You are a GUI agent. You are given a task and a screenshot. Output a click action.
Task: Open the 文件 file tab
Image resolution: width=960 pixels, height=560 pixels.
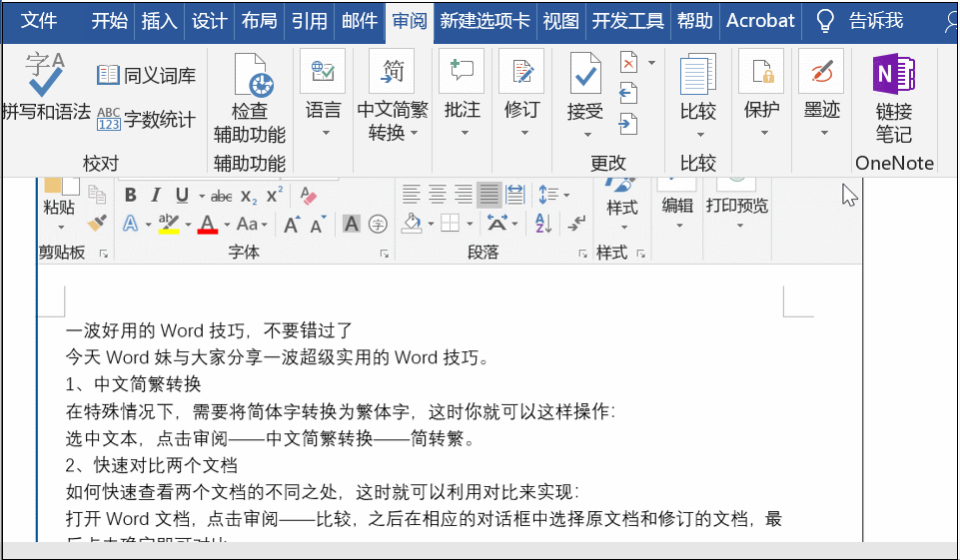(39, 21)
